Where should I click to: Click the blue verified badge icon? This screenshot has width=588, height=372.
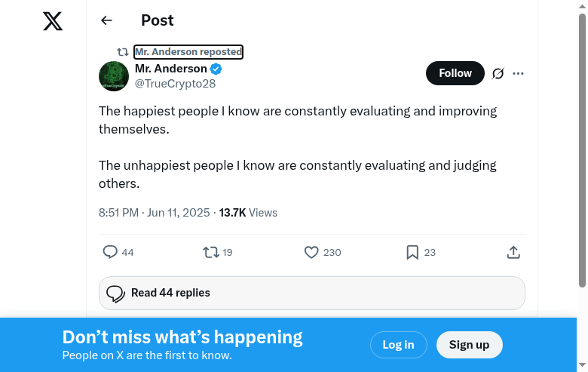point(216,69)
